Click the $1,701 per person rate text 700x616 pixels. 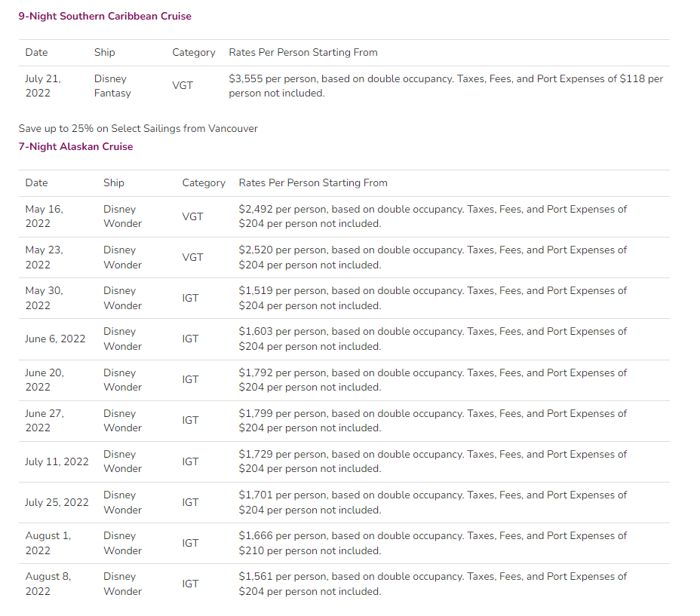click(432, 502)
